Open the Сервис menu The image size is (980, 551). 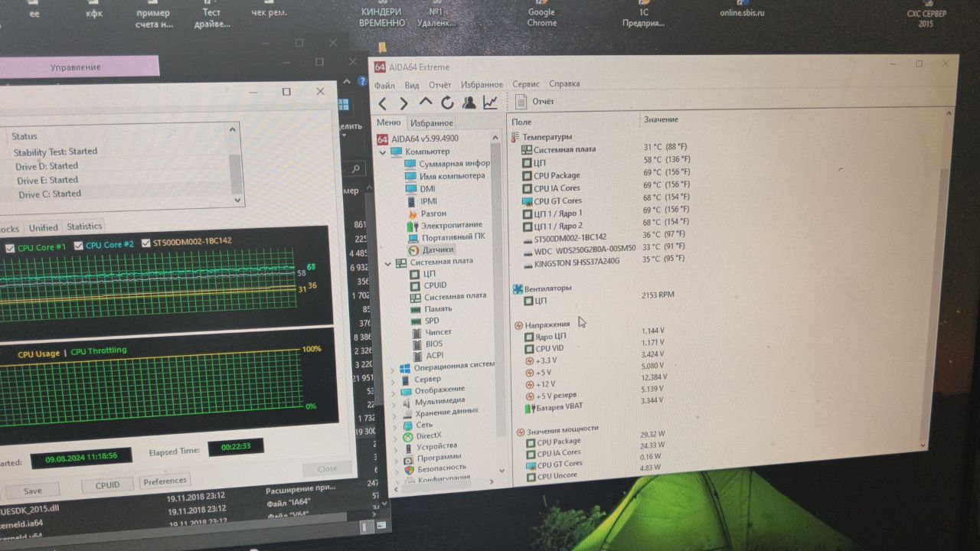[526, 84]
